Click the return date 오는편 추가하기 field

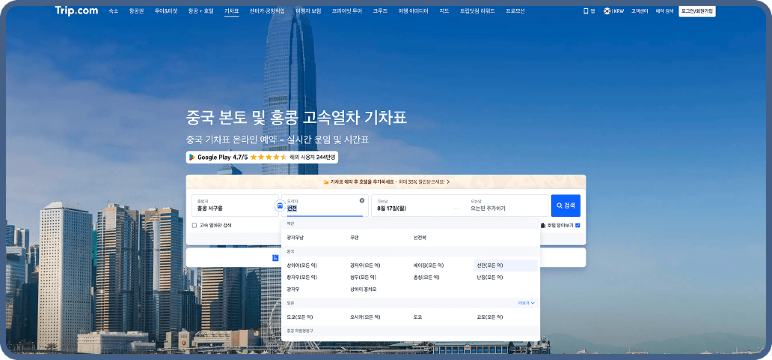coord(507,206)
